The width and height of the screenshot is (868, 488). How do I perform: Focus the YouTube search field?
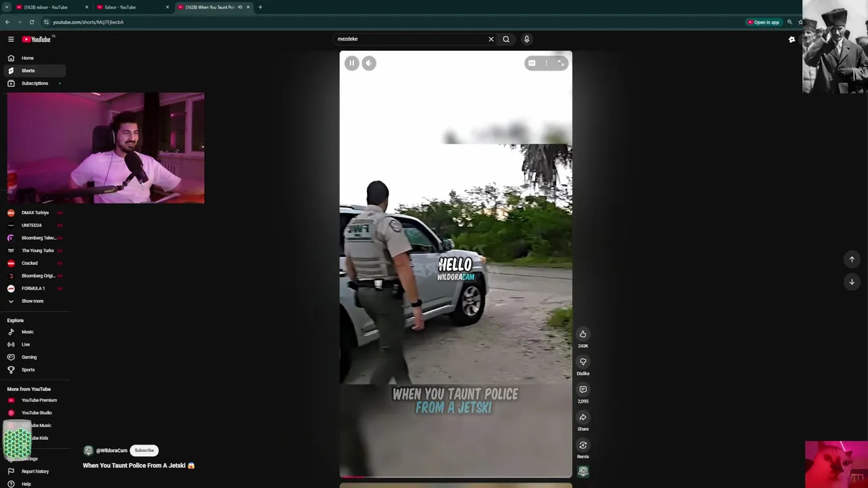coord(411,39)
